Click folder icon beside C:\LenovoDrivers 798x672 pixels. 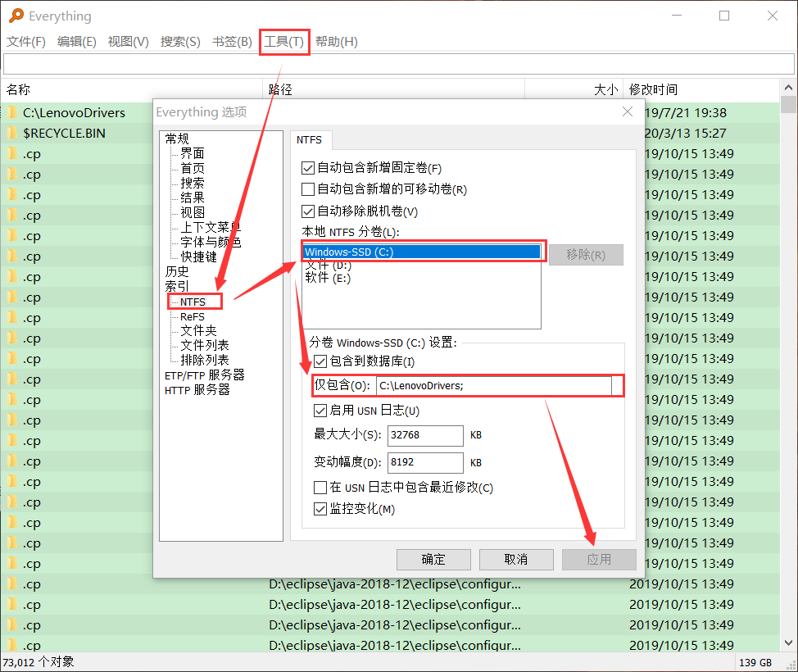(11, 112)
